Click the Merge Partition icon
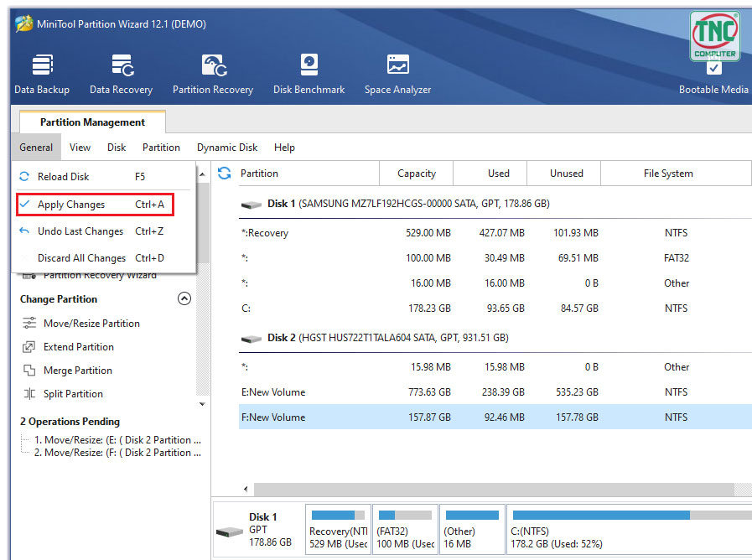 pos(29,371)
